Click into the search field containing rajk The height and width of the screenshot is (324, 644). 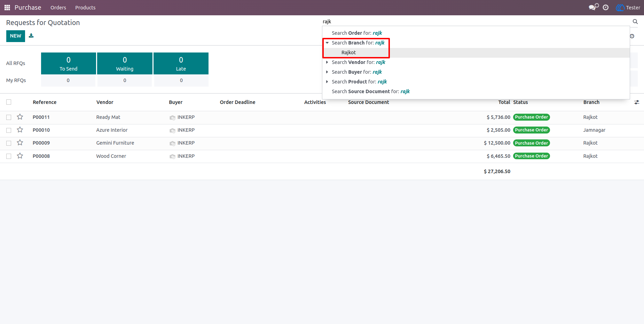pyautogui.click(x=476, y=22)
